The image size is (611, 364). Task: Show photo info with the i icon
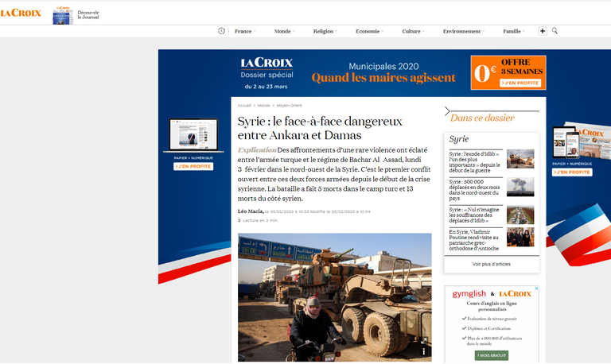[423, 351]
